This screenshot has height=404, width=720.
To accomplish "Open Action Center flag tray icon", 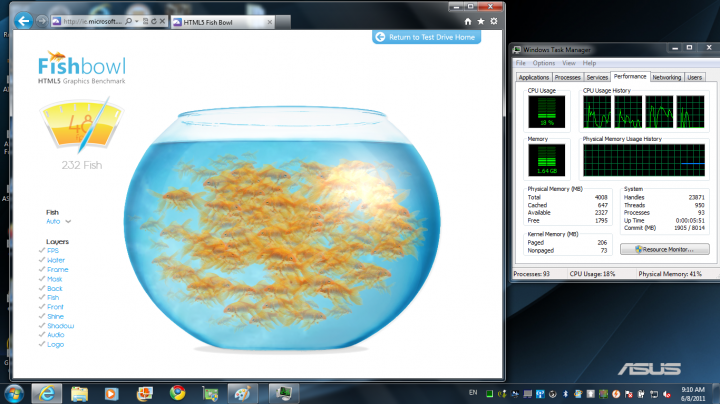I will (x=629, y=394).
